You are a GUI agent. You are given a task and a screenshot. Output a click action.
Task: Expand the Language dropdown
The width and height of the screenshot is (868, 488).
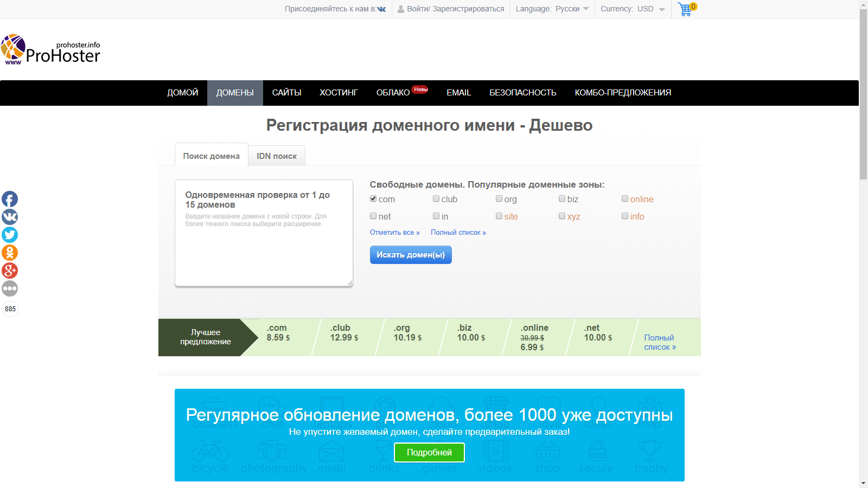552,9
